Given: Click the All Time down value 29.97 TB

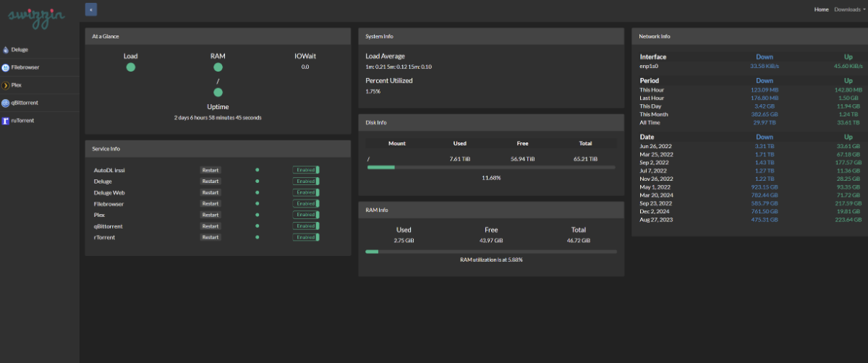Looking at the screenshot, I should tap(765, 122).
